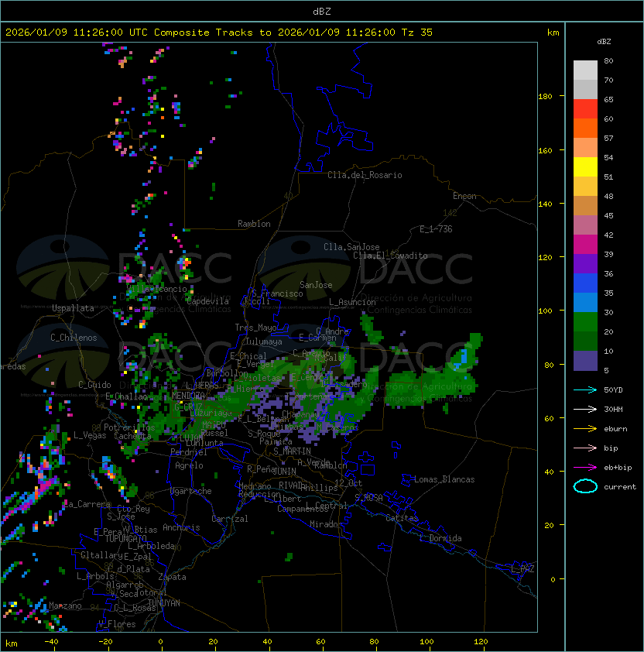
Task: Select the 'Carrizal' place label
Action: (230, 519)
